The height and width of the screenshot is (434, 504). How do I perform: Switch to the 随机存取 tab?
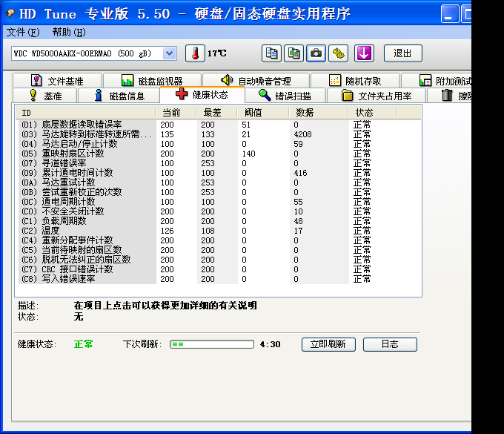(355, 80)
